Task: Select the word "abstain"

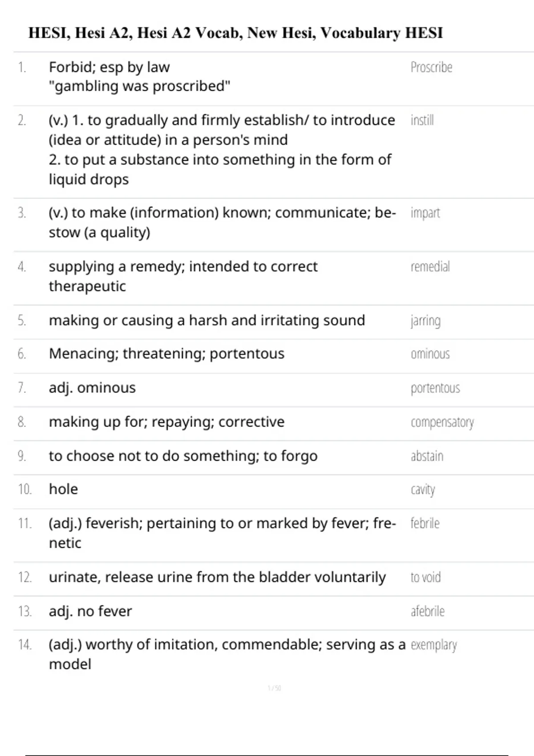Action: [427, 456]
